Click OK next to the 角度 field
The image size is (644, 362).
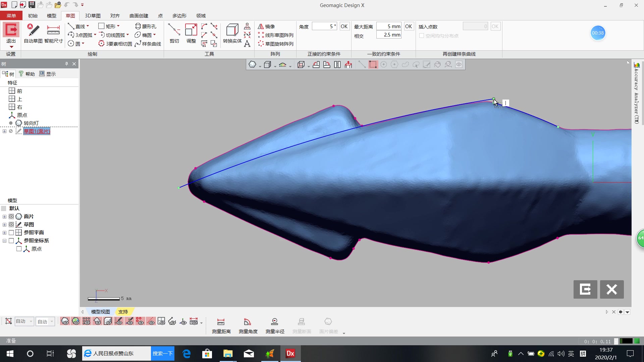click(x=344, y=26)
